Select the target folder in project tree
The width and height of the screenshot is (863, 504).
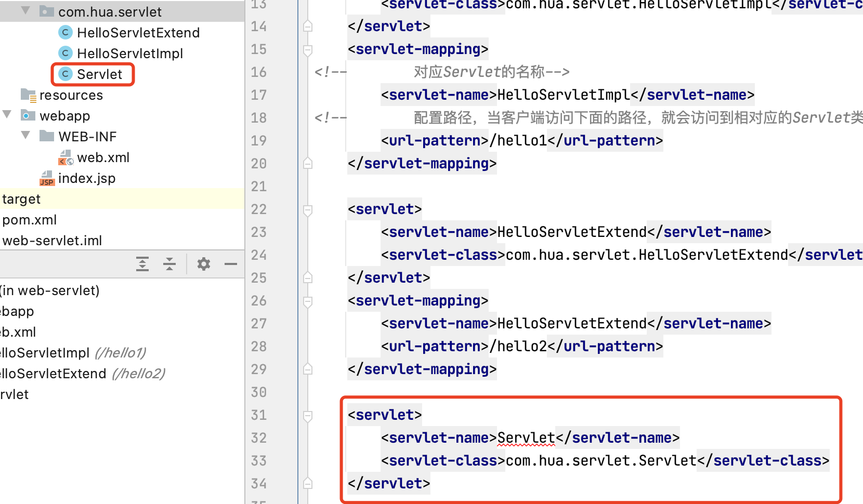click(21, 198)
